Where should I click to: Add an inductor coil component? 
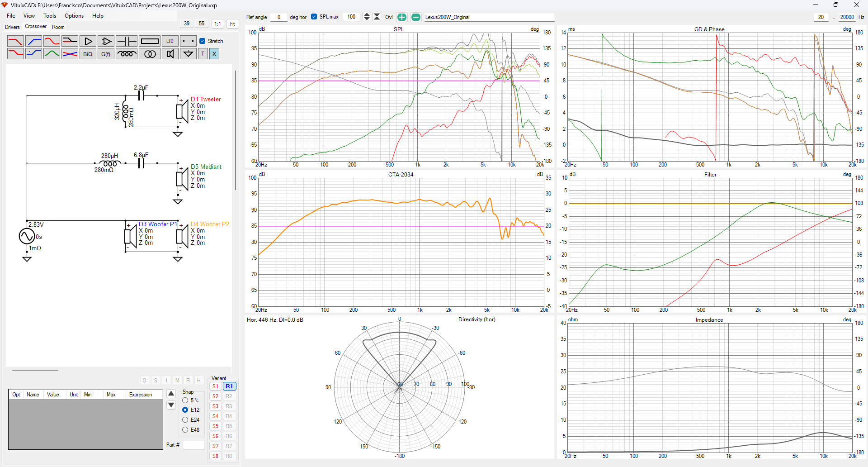[127, 54]
